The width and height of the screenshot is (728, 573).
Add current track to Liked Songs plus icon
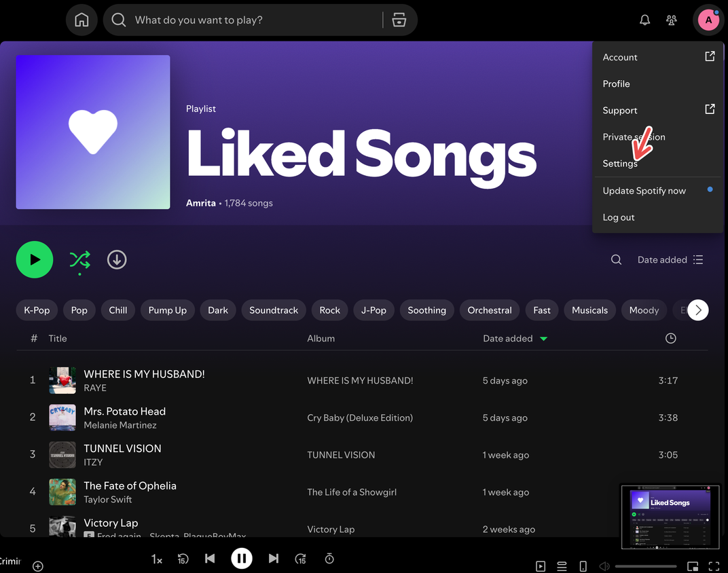coord(38,566)
